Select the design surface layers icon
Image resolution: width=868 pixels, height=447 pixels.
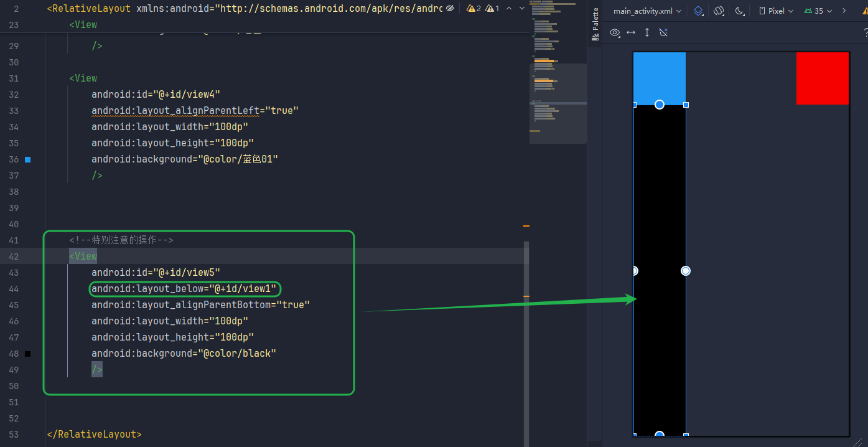(x=699, y=11)
